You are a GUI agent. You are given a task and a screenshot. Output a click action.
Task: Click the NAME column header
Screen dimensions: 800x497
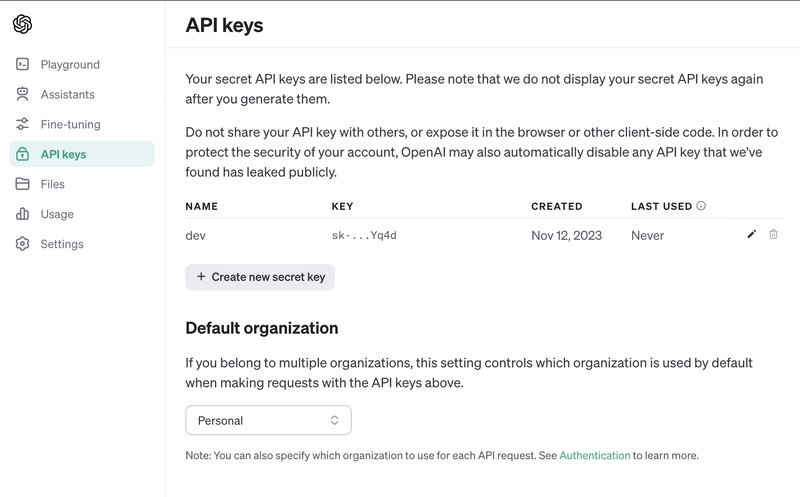pos(202,206)
